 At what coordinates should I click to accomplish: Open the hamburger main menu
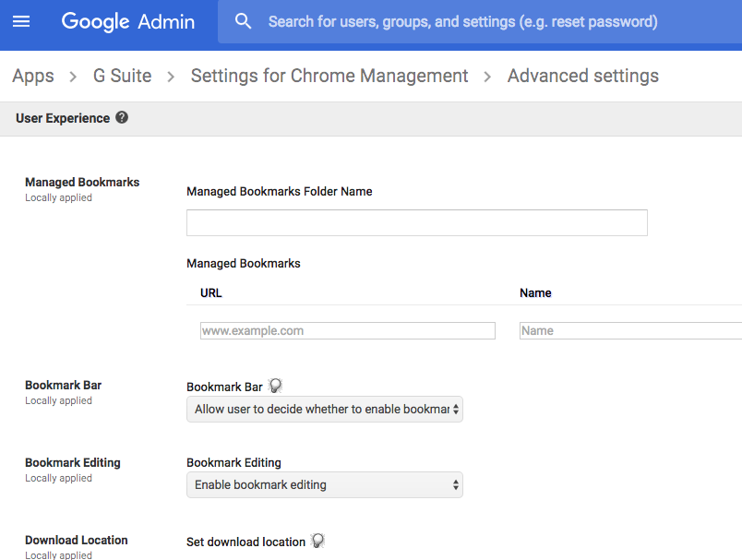tap(21, 21)
